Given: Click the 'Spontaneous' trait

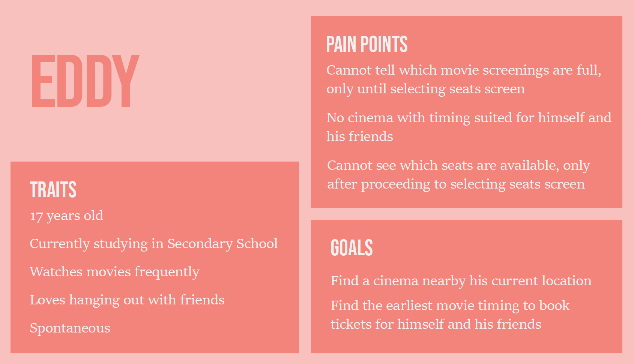Looking at the screenshot, I should tap(70, 328).
